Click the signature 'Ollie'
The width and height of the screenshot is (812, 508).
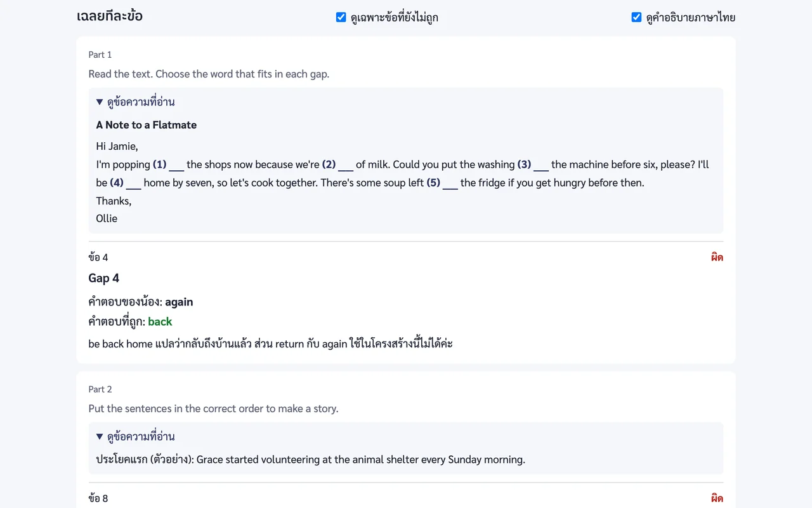[107, 218]
